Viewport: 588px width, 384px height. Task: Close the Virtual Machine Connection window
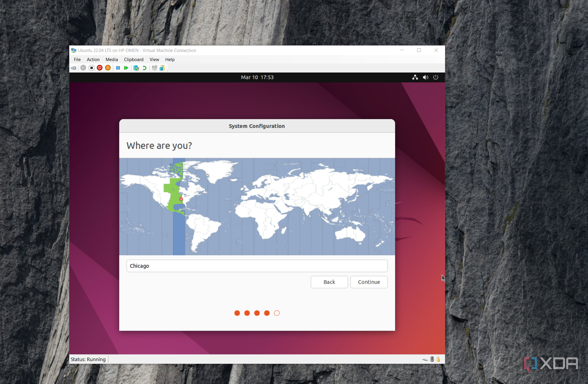(x=436, y=50)
